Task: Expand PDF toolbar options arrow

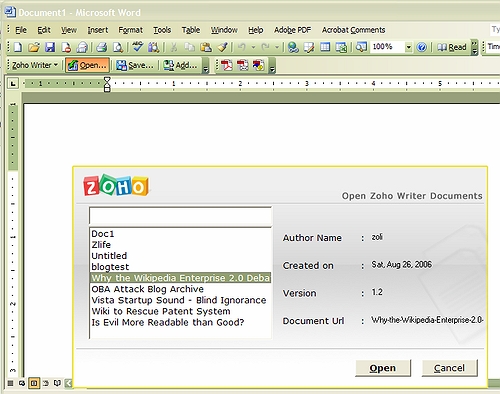Action: pyautogui.click(x=272, y=66)
